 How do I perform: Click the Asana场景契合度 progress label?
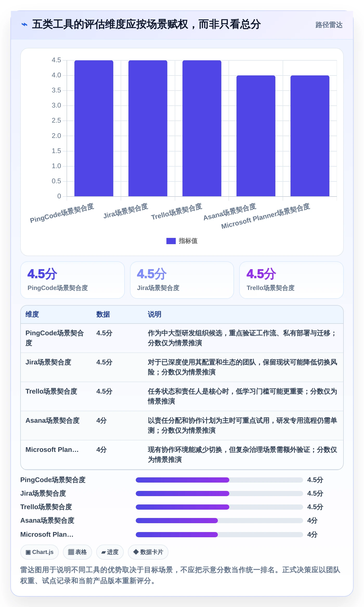48,521
